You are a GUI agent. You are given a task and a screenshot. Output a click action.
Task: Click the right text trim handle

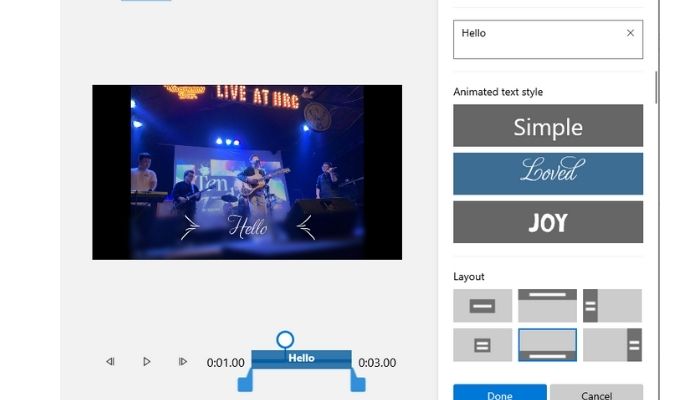[358, 383]
